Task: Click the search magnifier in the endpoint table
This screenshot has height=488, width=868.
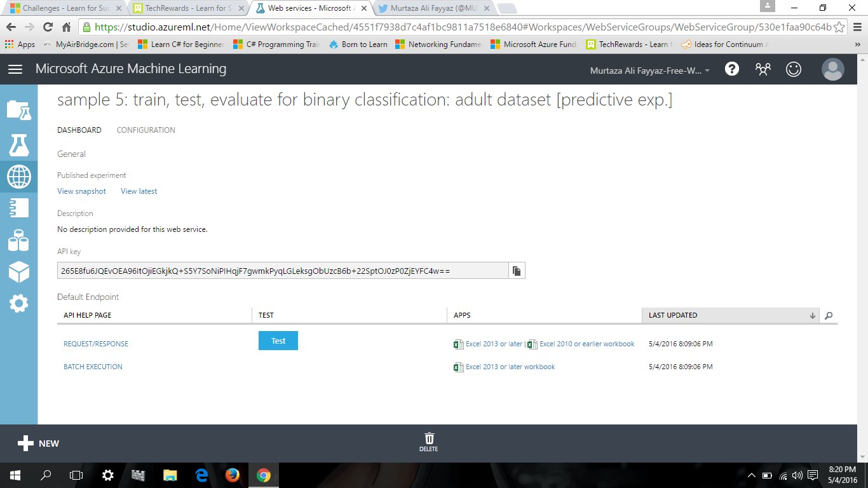Action: click(x=828, y=315)
